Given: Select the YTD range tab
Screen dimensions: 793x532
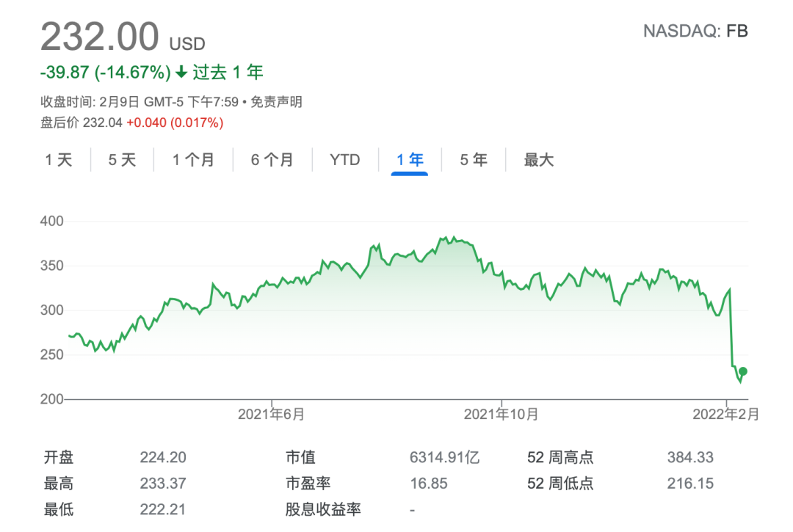Looking at the screenshot, I should coord(345,160).
